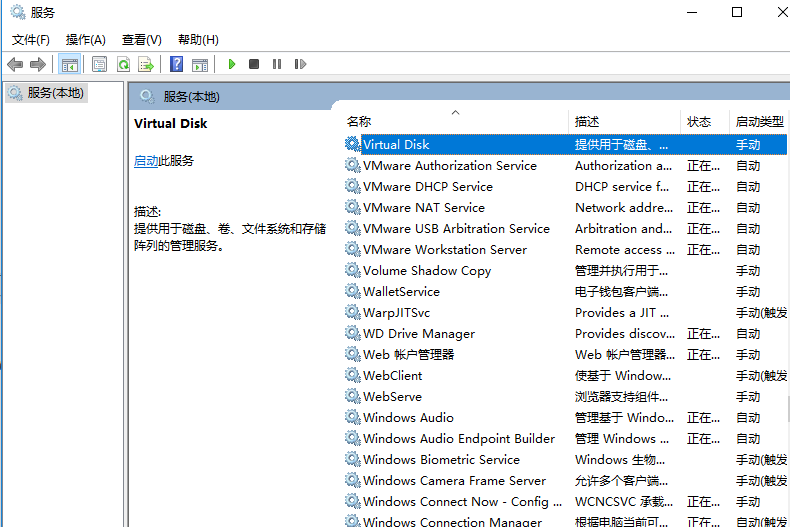Screen dimensions: 790x527
Task: Select the WarpJITSvc row
Action: (x=565, y=313)
